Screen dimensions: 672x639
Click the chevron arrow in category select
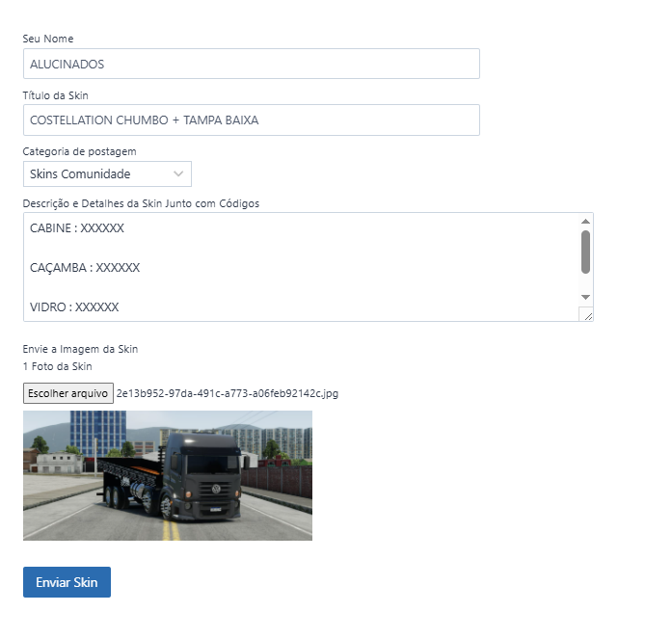click(x=178, y=174)
